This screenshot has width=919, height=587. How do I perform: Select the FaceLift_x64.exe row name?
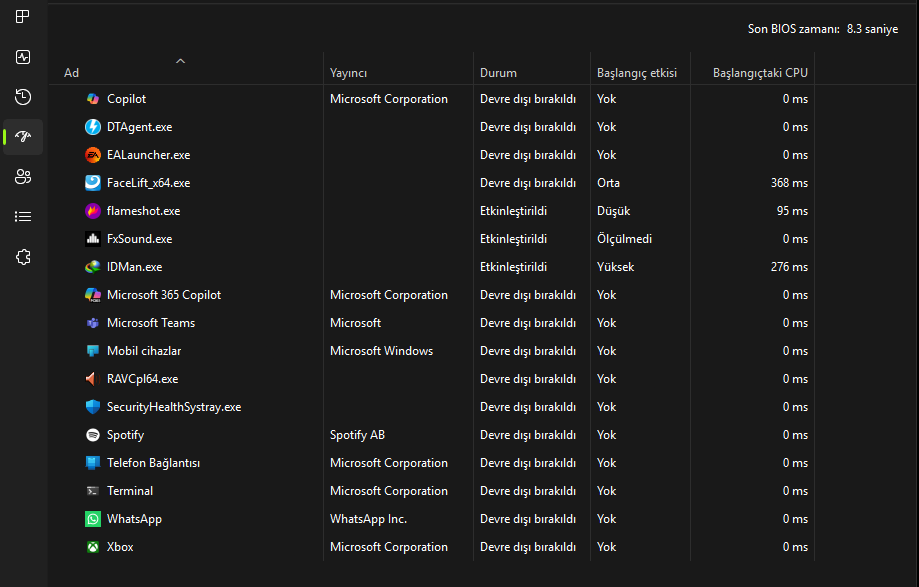point(148,183)
